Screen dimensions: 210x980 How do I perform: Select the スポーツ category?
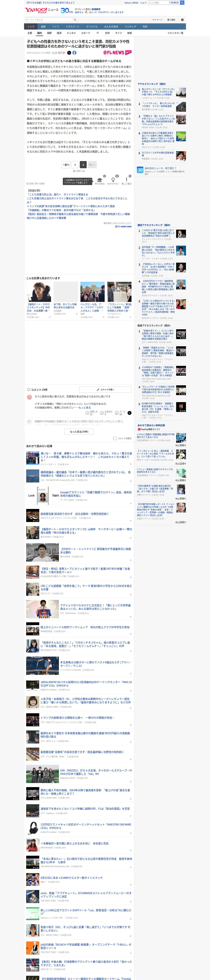point(86,33)
